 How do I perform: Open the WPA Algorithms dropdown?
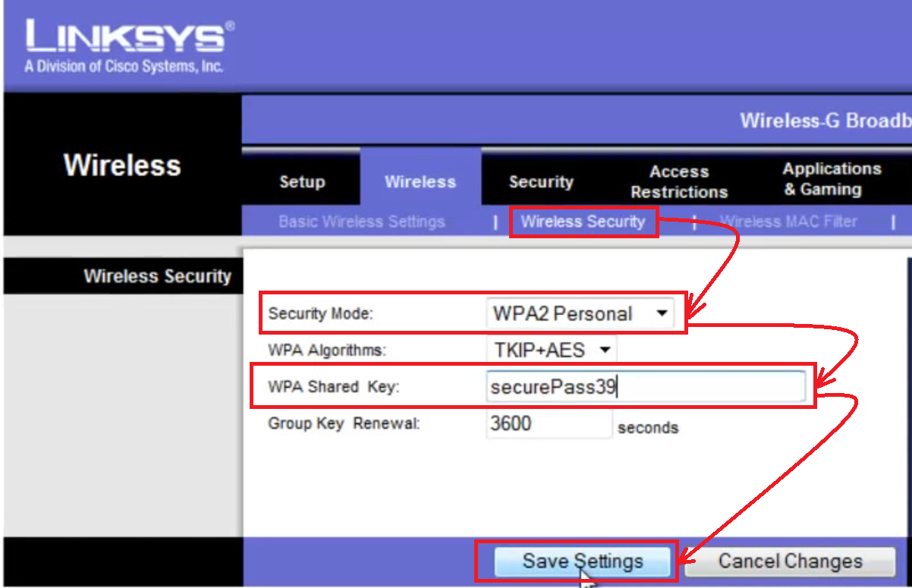(x=551, y=350)
